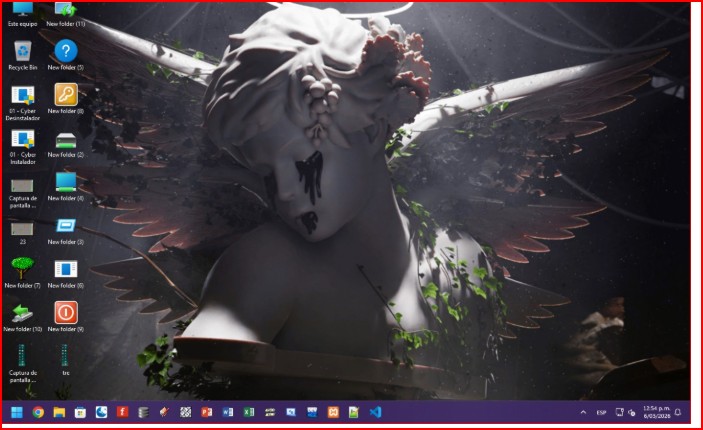Select the trc file on desktop
Screen dimensions: 703x430
tap(66, 356)
